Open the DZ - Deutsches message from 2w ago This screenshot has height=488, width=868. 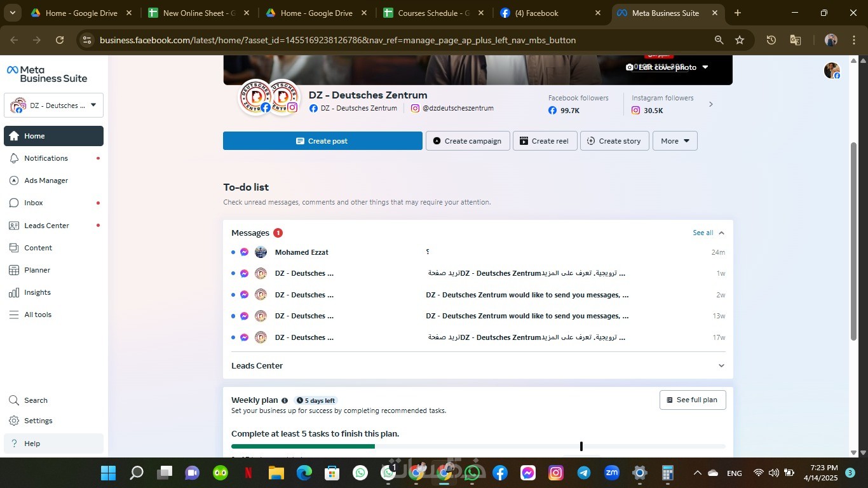point(478,295)
